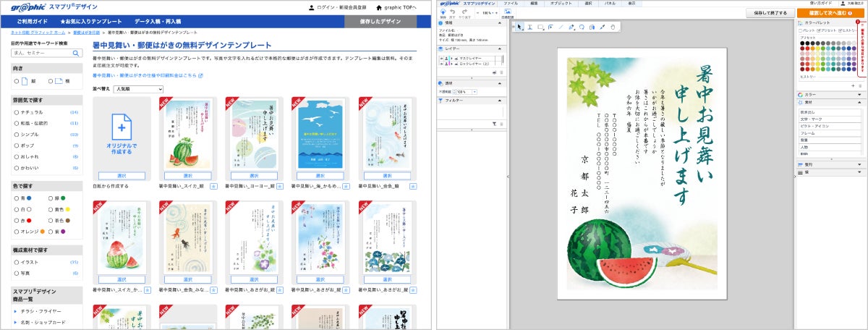Click the magnifier search icon in the keyword field
Screen dimensions: 868x330
coord(77,53)
